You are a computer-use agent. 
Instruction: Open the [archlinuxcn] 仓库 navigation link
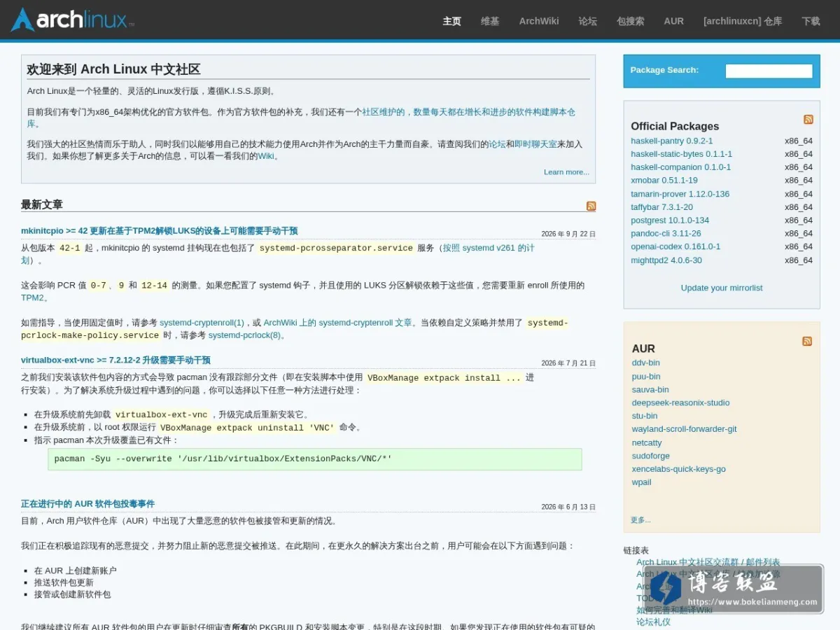(x=743, y=21)
